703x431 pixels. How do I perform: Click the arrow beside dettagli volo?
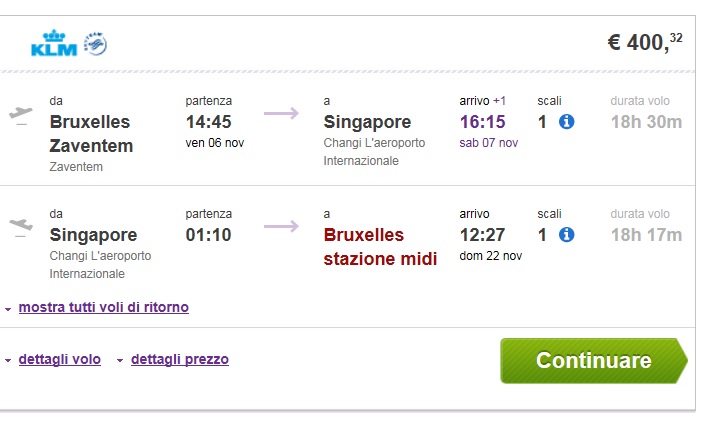click(8, 360)
